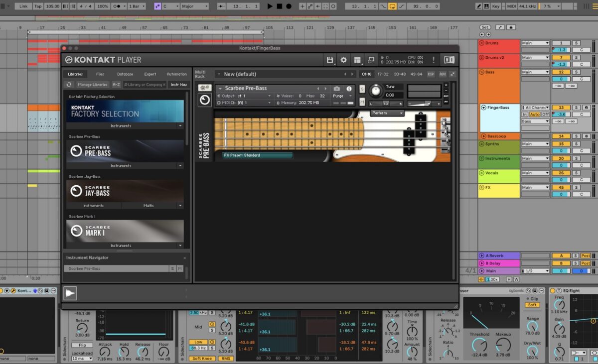Click Manage Libraries button
The image size is (598, 364).
tap(92, 85)
